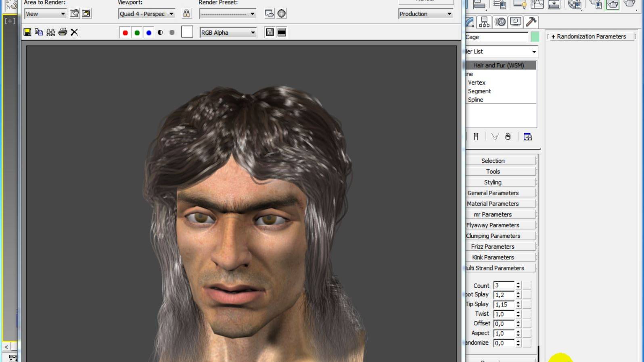Expand the General Parameters rollout
The width and height of the screenshot is (644, 362).
(x=500, y=193)
